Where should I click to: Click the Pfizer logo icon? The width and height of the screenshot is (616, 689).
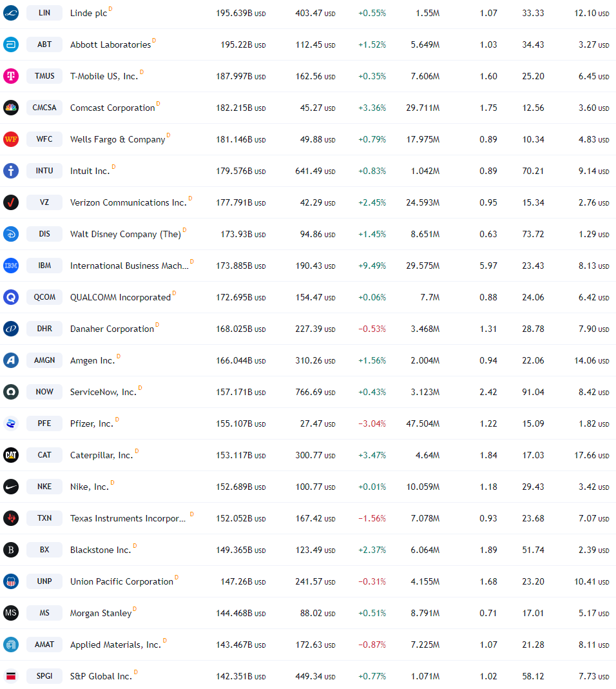[11, 423]
